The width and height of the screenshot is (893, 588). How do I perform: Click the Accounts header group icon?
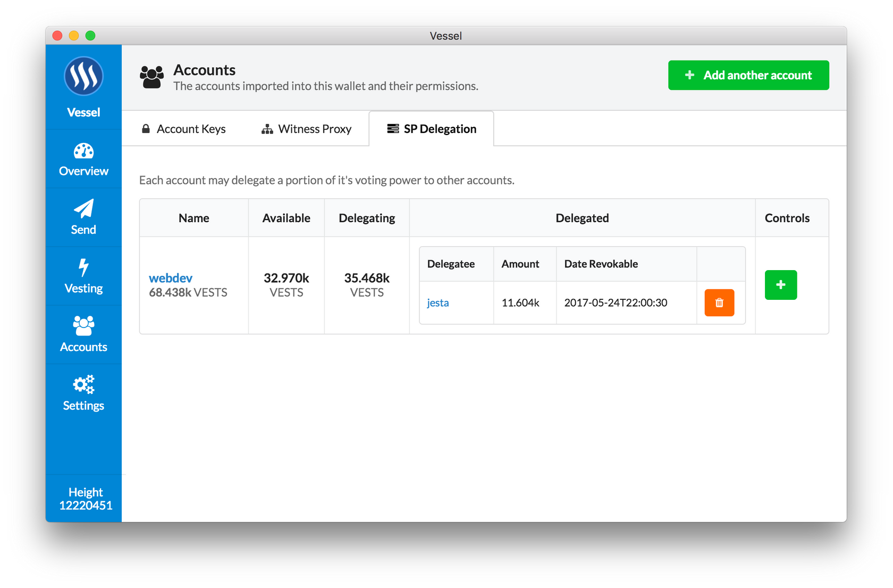(152, 77)
